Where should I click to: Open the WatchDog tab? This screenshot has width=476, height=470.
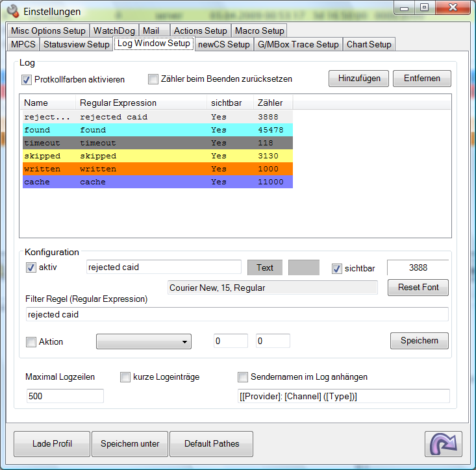(114, 31)
